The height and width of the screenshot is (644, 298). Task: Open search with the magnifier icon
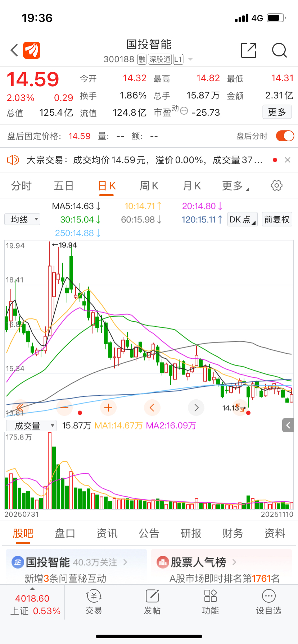coord(279,50)
